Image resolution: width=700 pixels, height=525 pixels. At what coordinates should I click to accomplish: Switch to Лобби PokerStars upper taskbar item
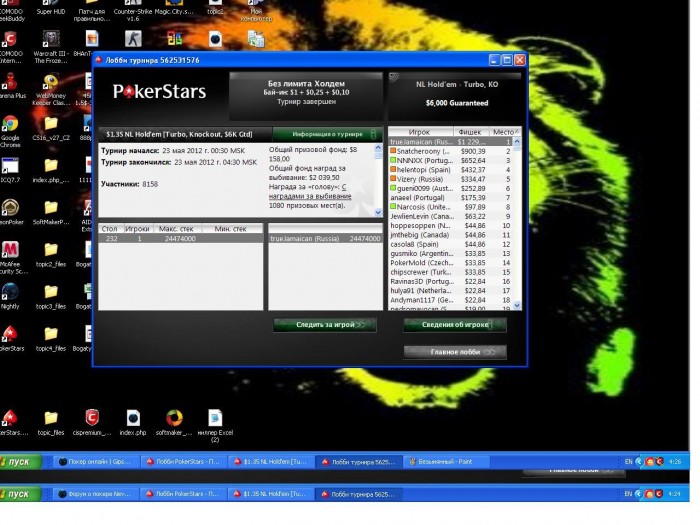(x=183, y=462)
